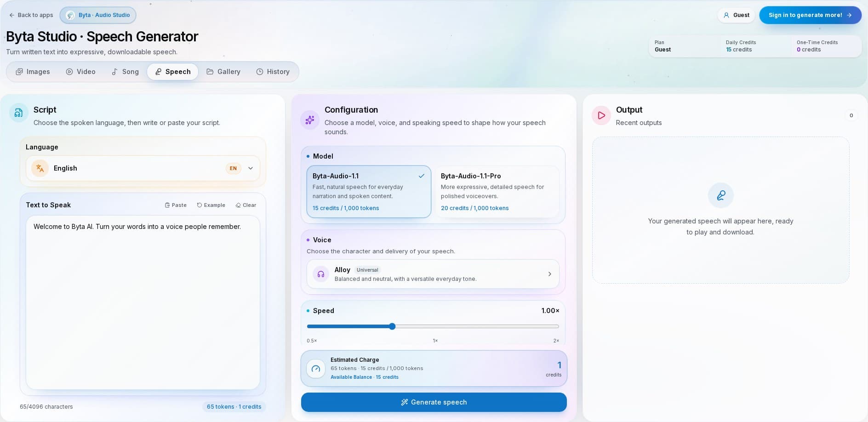
Task: Clear the script with the Clear button
Action: 246,205
